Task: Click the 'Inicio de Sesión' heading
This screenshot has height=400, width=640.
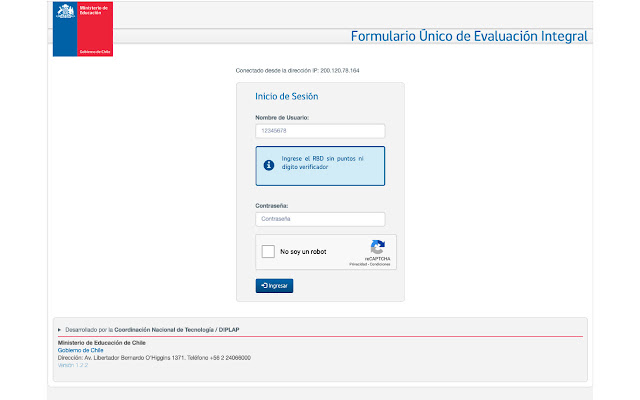Action: [287, 96]
